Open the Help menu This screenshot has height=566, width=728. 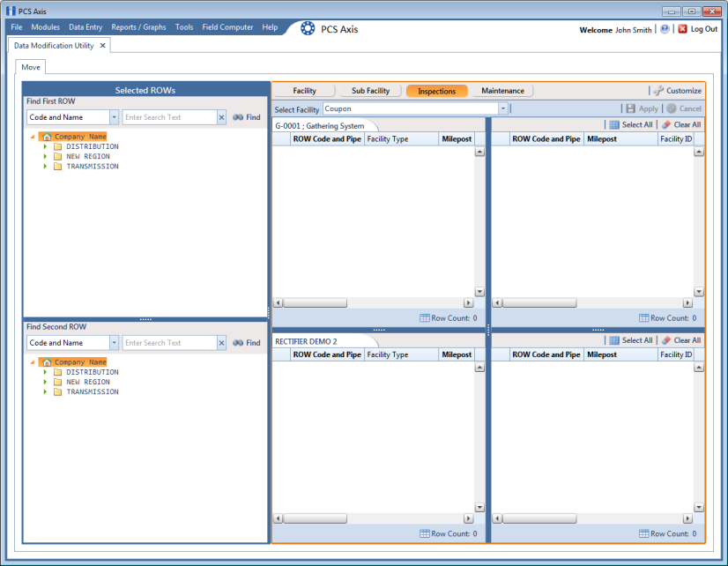click(270, 27)
